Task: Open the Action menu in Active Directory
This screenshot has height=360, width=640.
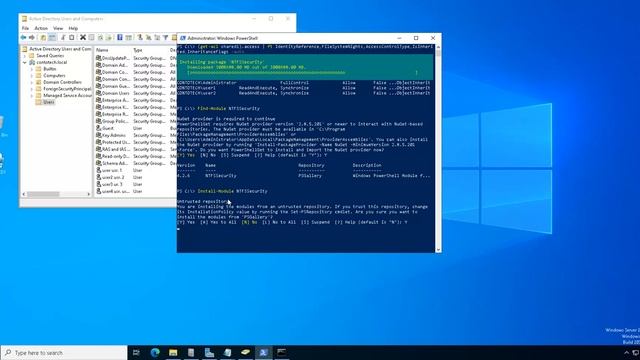Action: coord(41,28)
